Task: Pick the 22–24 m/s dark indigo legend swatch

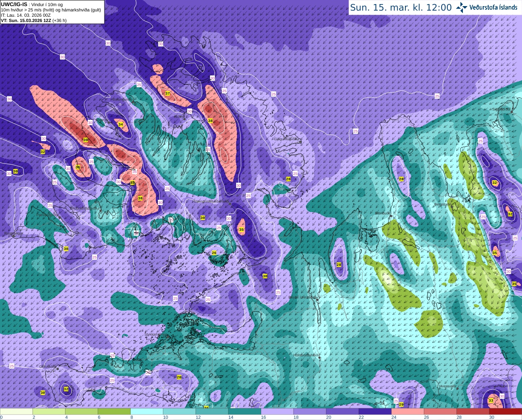Action: point(375,412)
